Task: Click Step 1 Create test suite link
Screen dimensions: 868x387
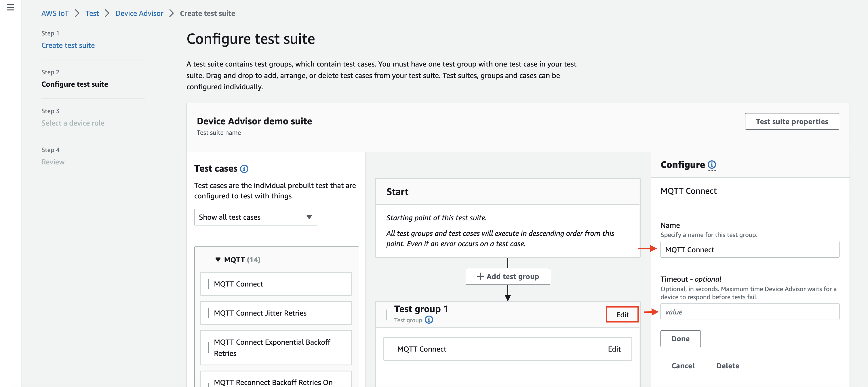Action: [68, 45]
